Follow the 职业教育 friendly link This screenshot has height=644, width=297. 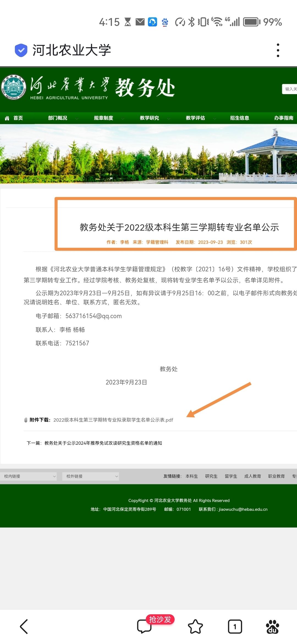(x=276, y=476)
